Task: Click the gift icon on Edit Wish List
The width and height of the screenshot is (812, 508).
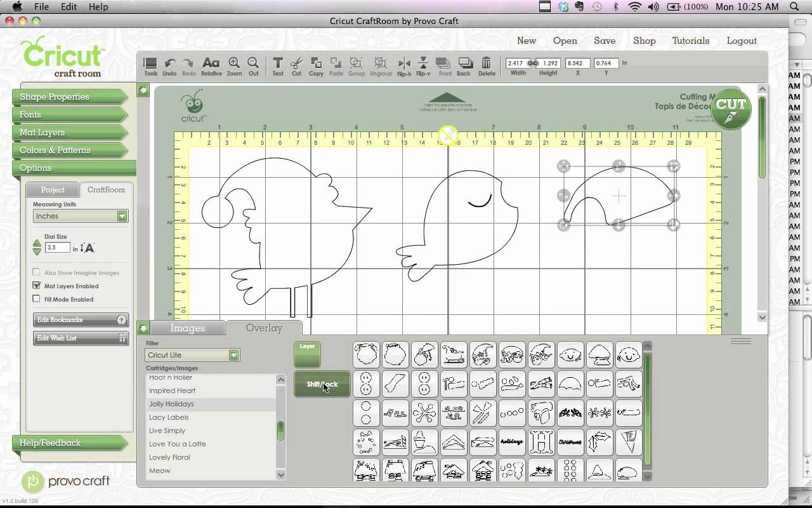Action: (122, 338)
